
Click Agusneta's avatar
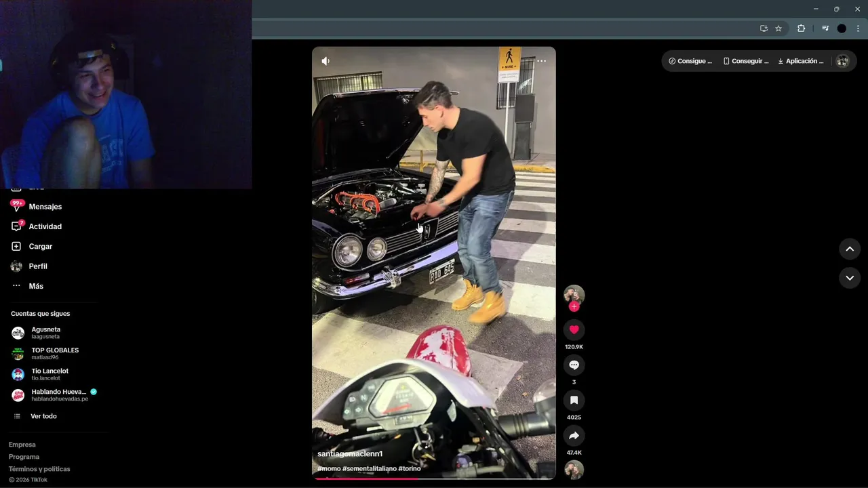18,333
